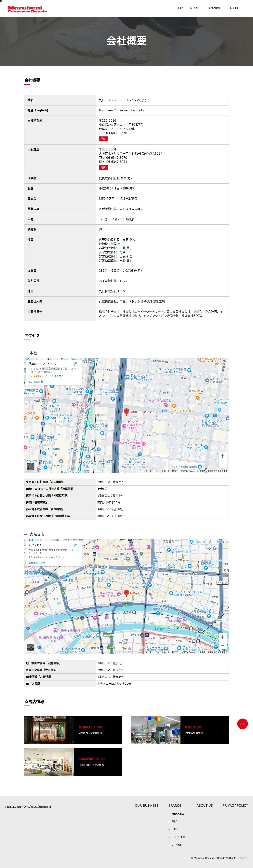This screenshot has height=868, width=253.
Task: Click the text みずほ銀行横山町支店
Action: (113, 281)
